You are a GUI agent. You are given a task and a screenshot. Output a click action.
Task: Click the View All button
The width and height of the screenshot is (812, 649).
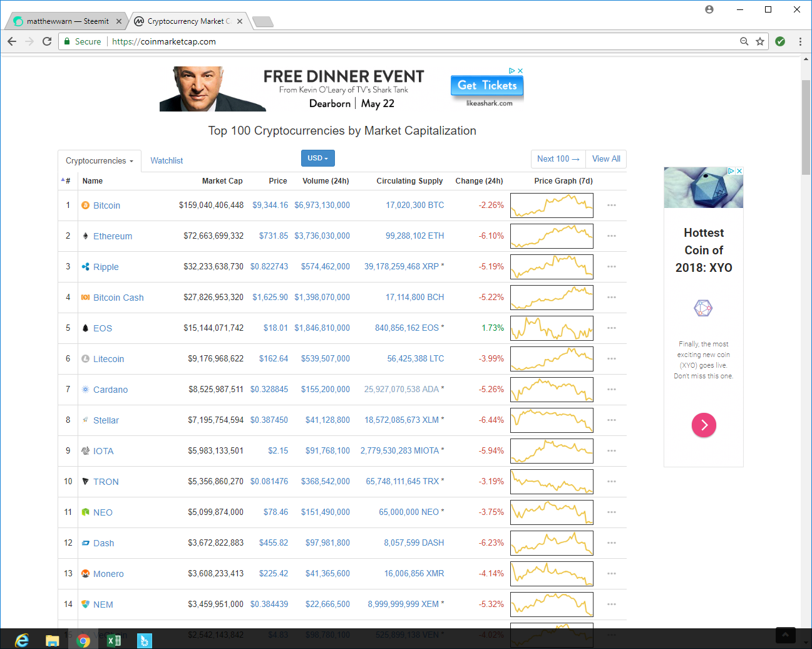tap(606, 159)
